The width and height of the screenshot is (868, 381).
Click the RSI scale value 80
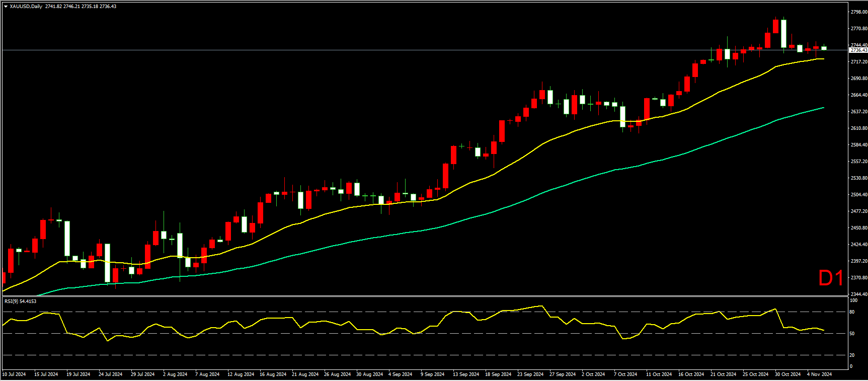point(852,312)
